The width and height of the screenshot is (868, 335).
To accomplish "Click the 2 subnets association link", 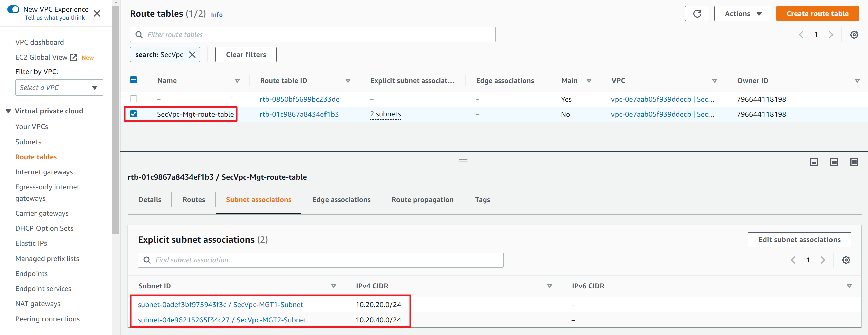I will pyautogui.click(x=385, y=114).
